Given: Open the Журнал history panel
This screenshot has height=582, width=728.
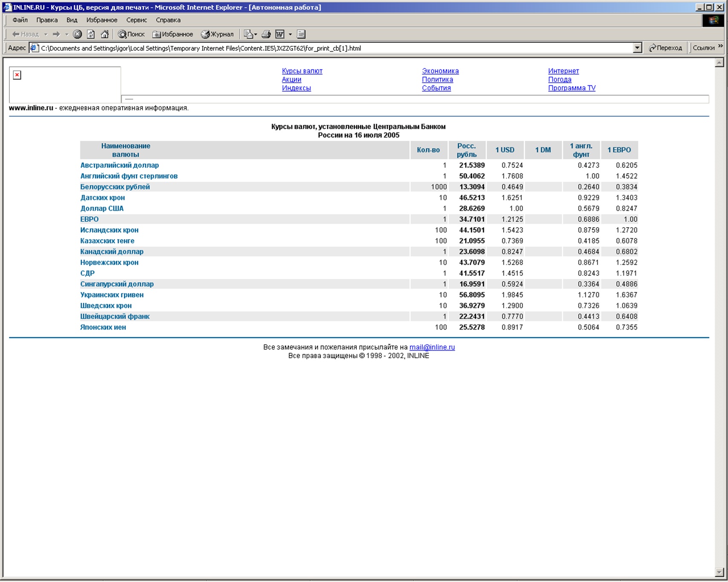Looking at the screenshot, I should coord(217,34).
